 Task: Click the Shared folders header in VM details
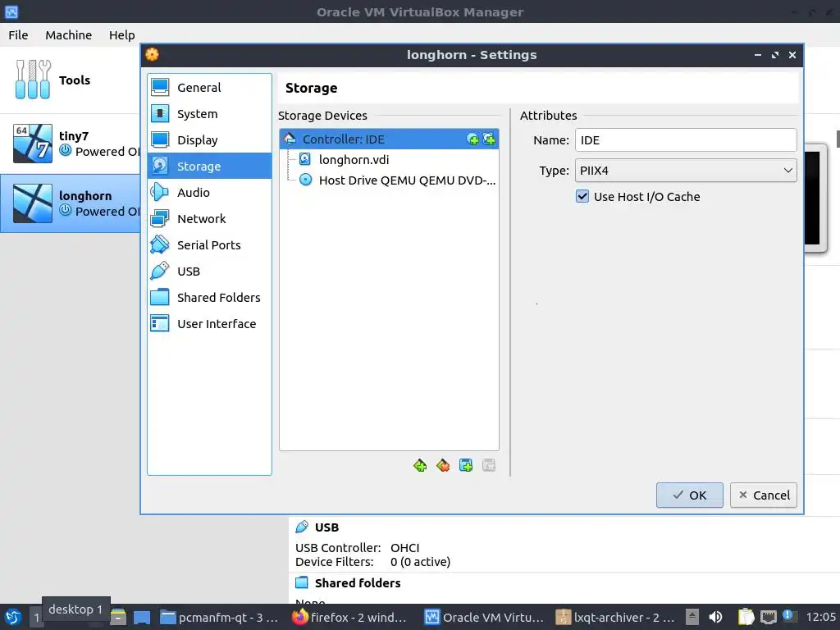coord(358,583)
